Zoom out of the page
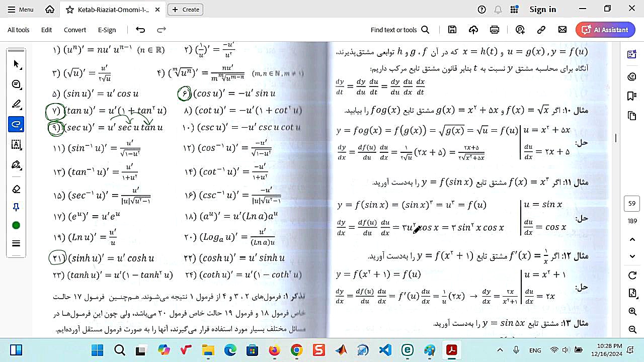The height and width of the screenshot is (362, 644). tap(632, 330)
